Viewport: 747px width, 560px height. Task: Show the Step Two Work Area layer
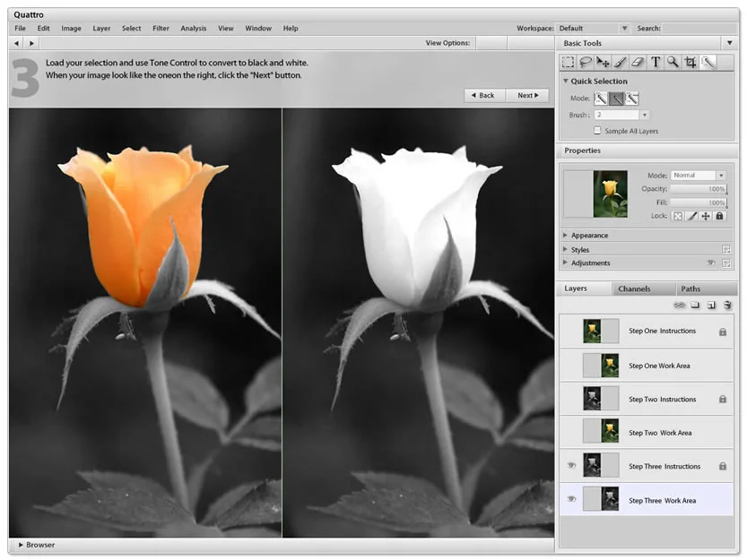(572, 432)
